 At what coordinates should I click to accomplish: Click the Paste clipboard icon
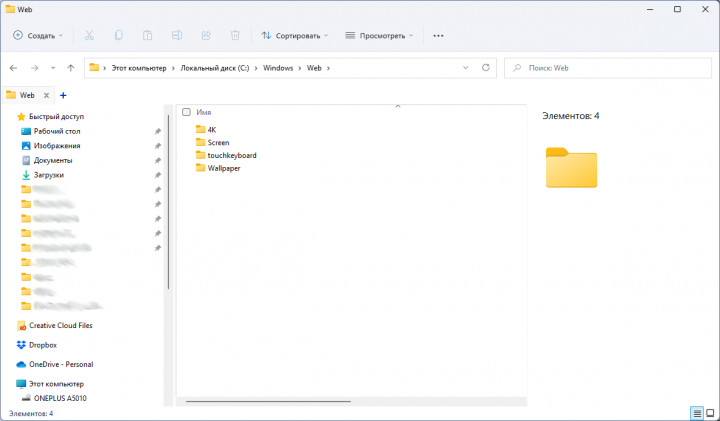pos(147,35)
